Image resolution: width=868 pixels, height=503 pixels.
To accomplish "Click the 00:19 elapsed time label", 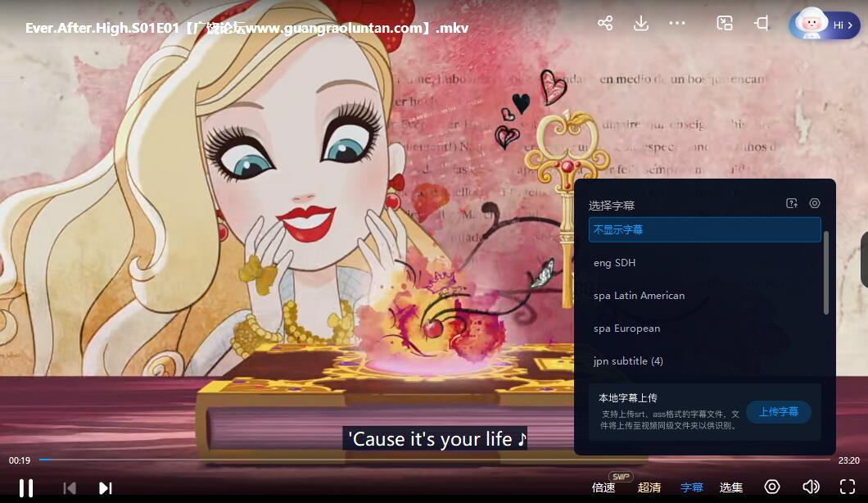I will [x=20, y=460].
